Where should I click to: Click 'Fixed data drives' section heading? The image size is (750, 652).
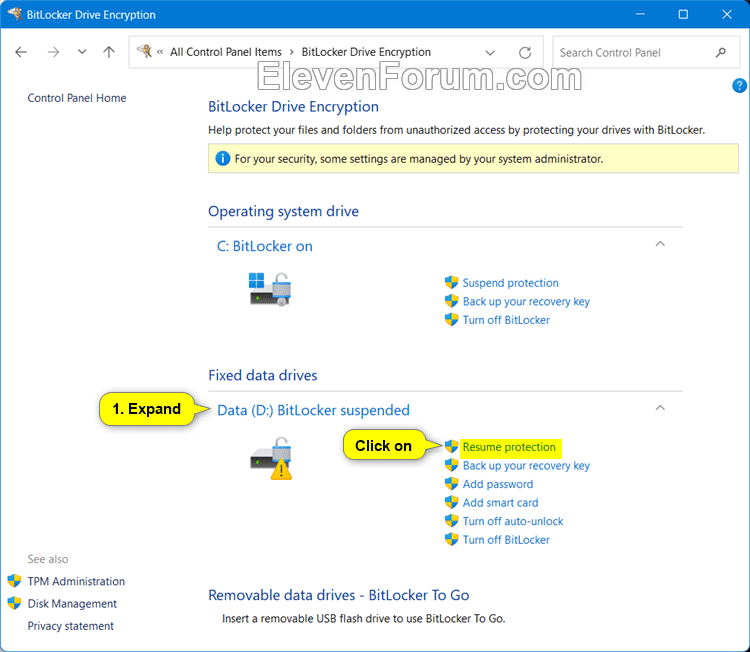pyautogui.click(x=263, y=376)
